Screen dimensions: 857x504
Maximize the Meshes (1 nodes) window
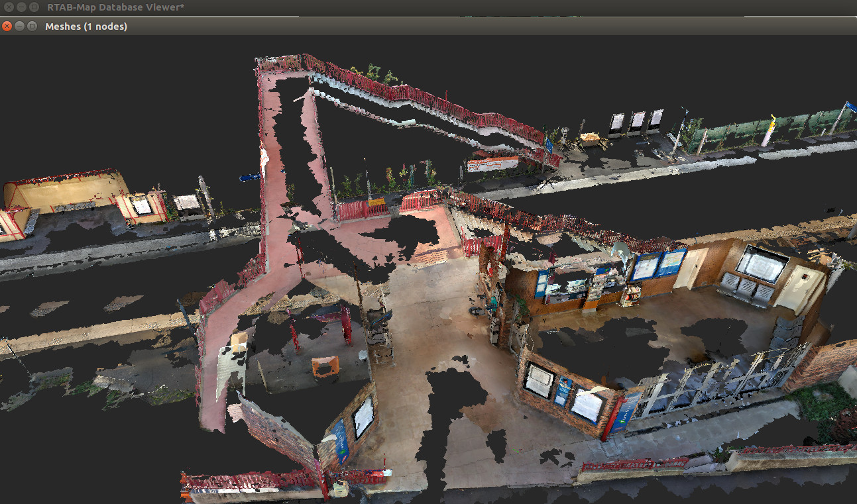coord(32,26)
